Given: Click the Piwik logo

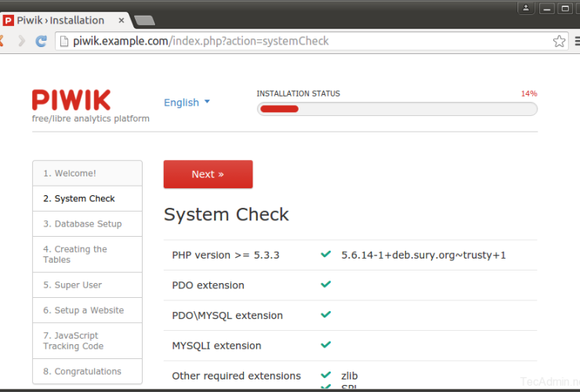Looking at the screenshot, I should pyautogui.click(x=71, y=100).
